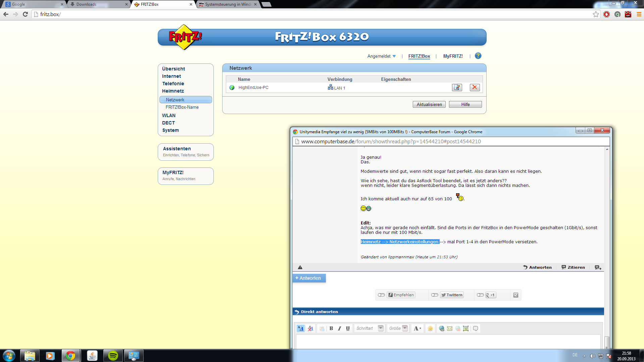
Task: Tick the checkbox beside share buttons
Action: (x=516, y=295)
